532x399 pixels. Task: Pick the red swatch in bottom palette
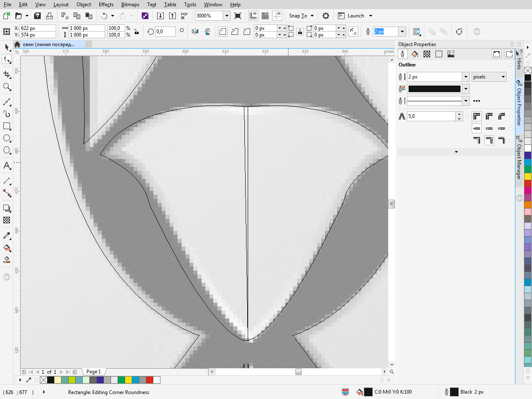click(x=149, y=380)
